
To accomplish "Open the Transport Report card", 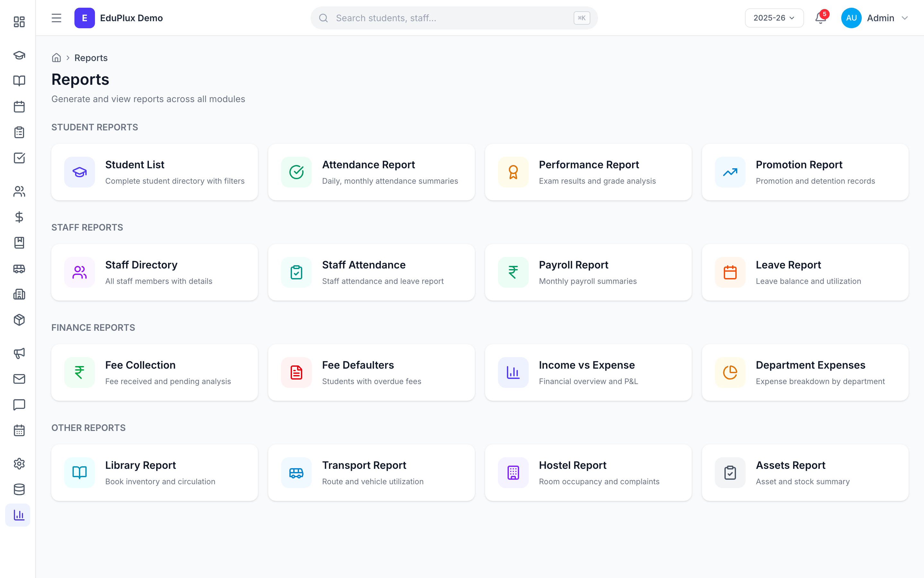I will [372, 472].
